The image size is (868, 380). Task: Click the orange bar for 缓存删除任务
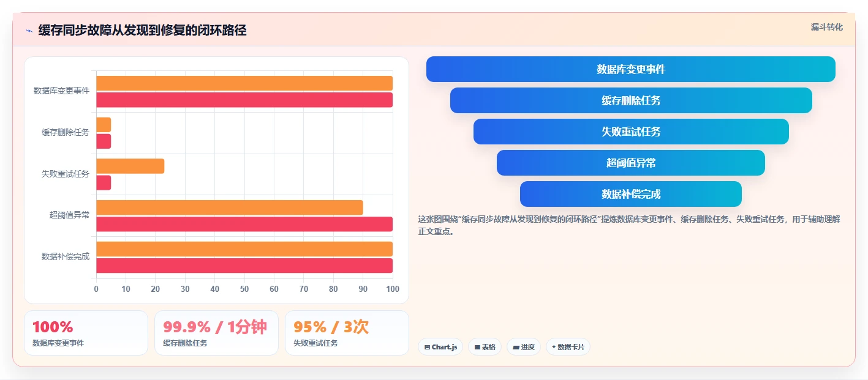pyautogui.click(x=104, y=125)
